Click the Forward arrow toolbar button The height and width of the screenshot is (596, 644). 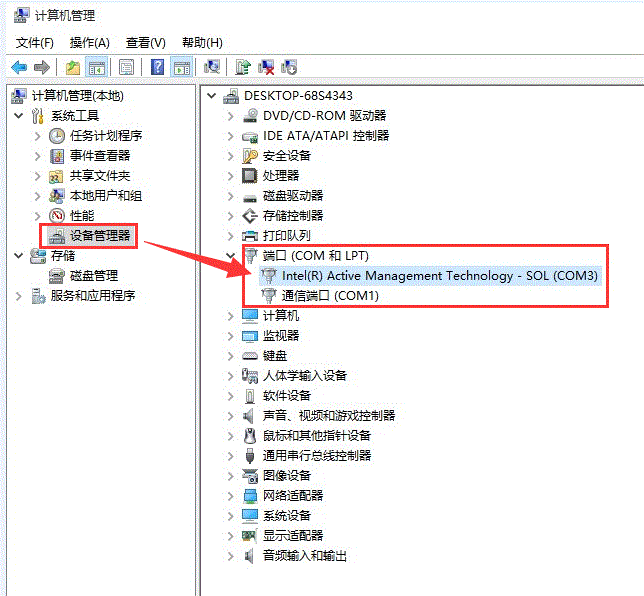click(41, 67)
